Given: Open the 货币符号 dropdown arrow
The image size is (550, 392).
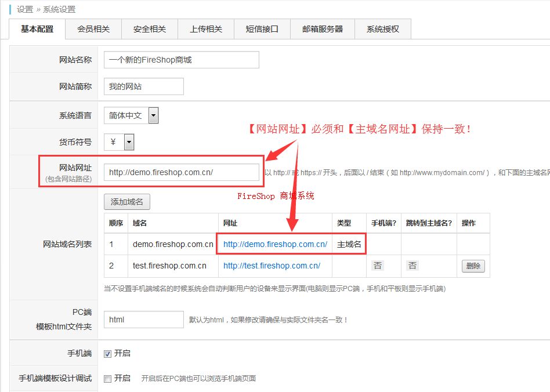Looking at the screenshot, I should pyautogui.click(x=129, y=142).
